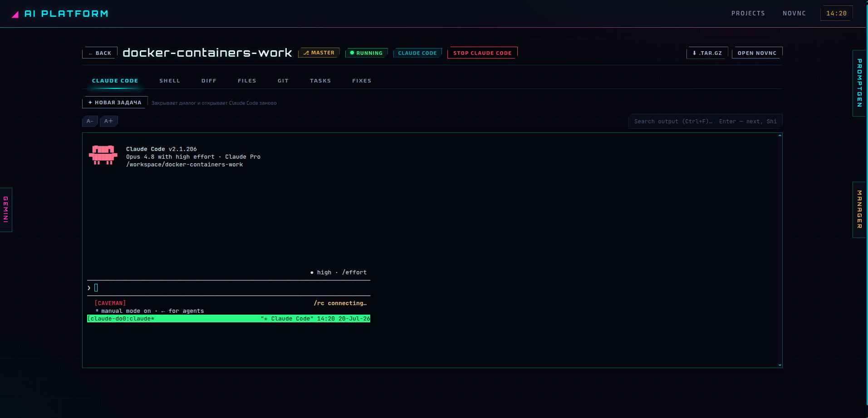Open the Files tab
The width and height of the screenshot is (868, 418).
(x=247, y=81)
